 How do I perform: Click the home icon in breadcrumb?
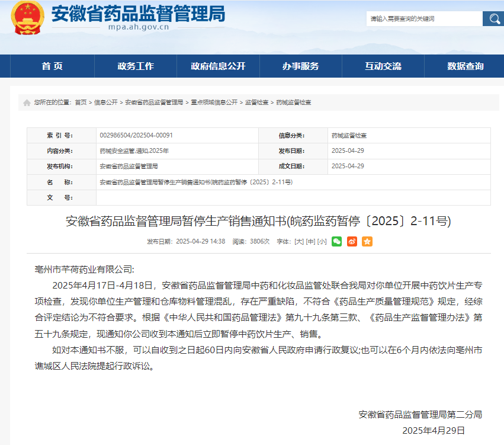27,103
